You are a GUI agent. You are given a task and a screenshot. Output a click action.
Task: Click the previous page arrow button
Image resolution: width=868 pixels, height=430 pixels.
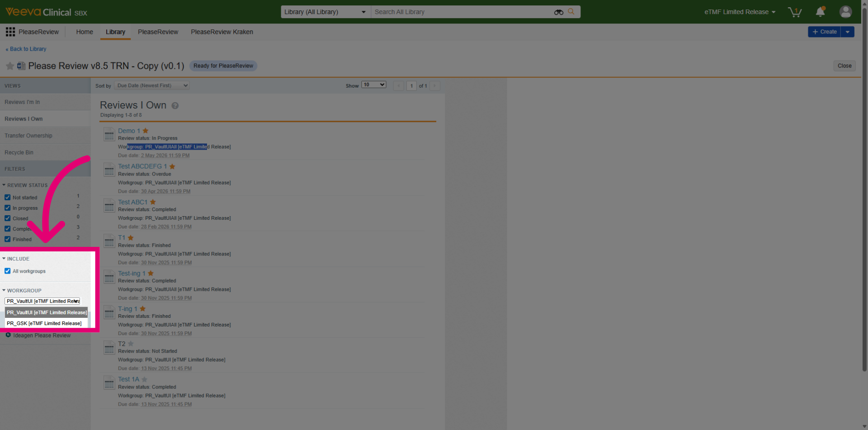coord(399,86)
